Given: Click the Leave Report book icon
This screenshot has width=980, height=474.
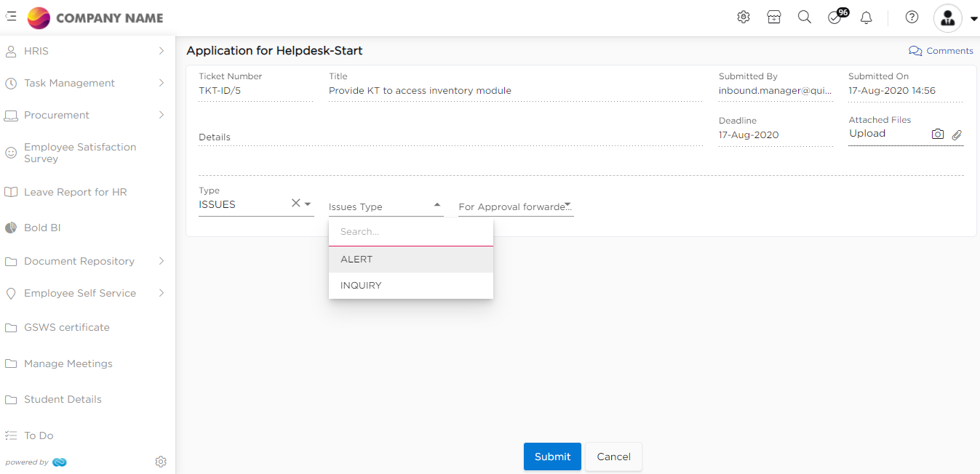Looking at the screenshot, I should click(11, 193).
